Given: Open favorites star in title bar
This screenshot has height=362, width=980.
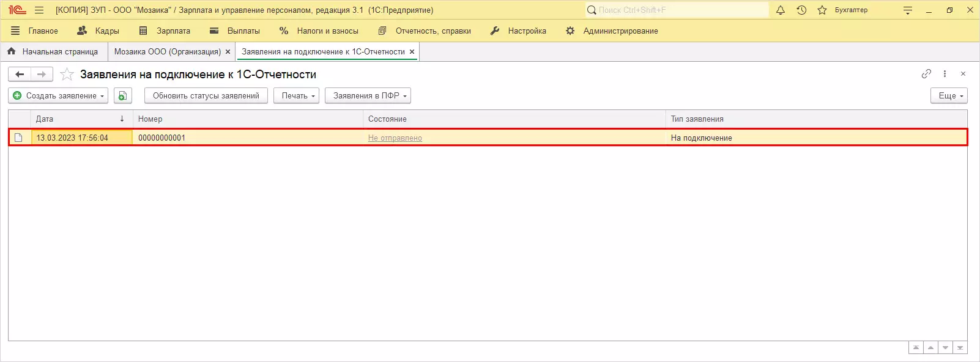Looking at the screenshot, I should [x=822, y=10].
